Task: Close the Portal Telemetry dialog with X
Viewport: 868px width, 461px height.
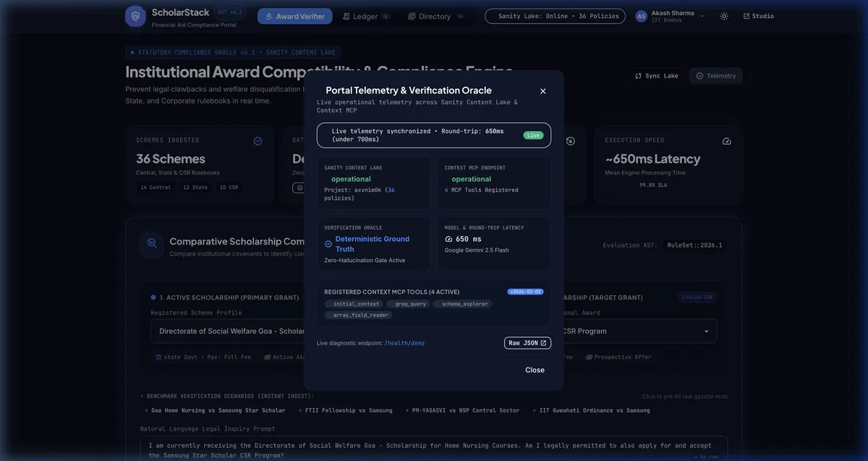Action: [x=543, y=91]
